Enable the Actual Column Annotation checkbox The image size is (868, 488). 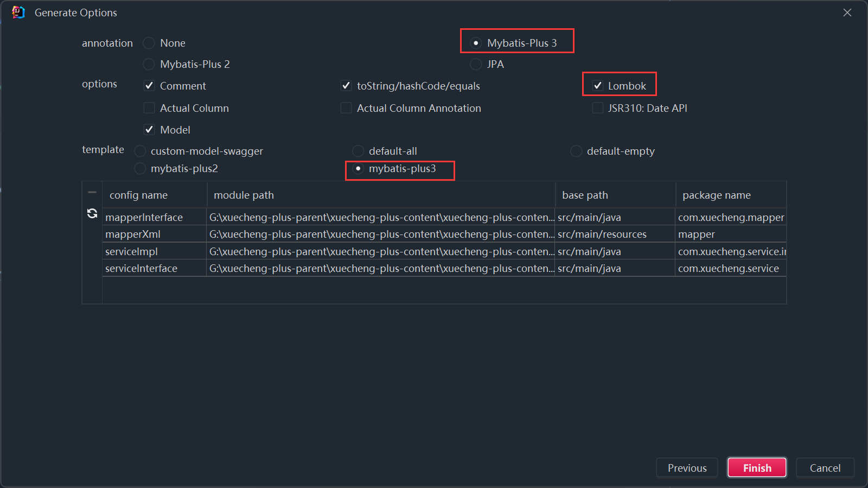(346, 108)
